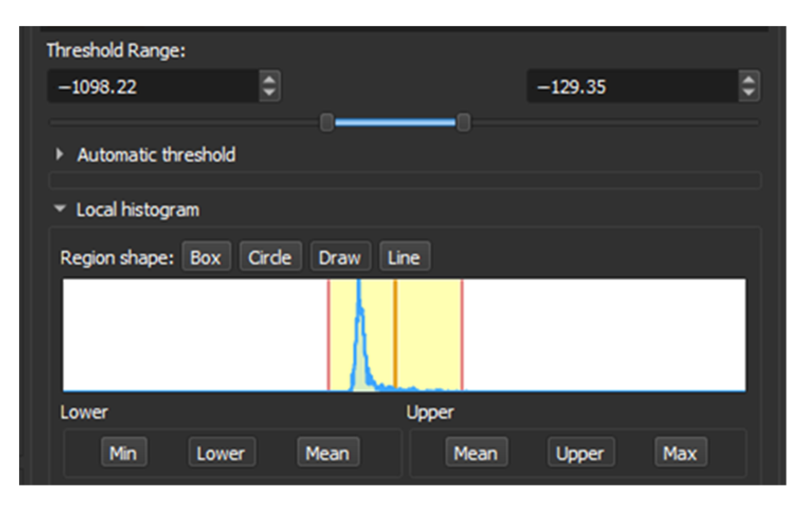Click the lower threshold field showing -1098.22

pos(153,86)
